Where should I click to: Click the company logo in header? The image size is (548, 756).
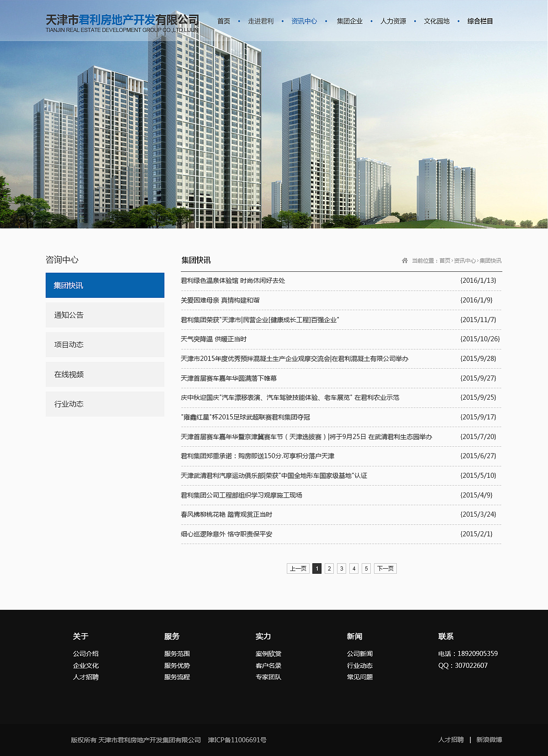coord(122,23)
